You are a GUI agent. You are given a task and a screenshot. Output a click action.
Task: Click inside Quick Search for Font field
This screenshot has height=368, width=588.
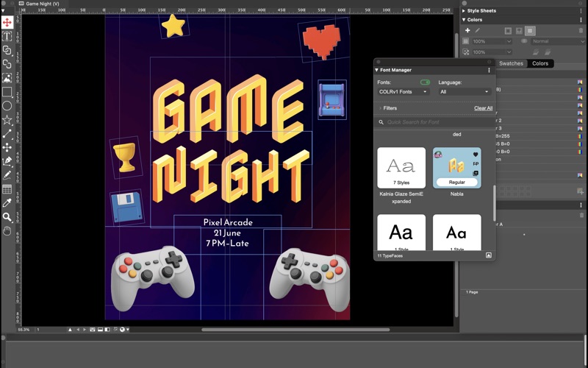point(435,122)
